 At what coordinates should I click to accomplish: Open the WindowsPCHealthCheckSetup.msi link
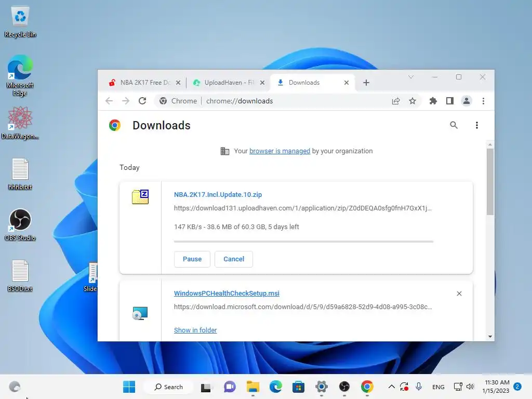tap(227, 293)
